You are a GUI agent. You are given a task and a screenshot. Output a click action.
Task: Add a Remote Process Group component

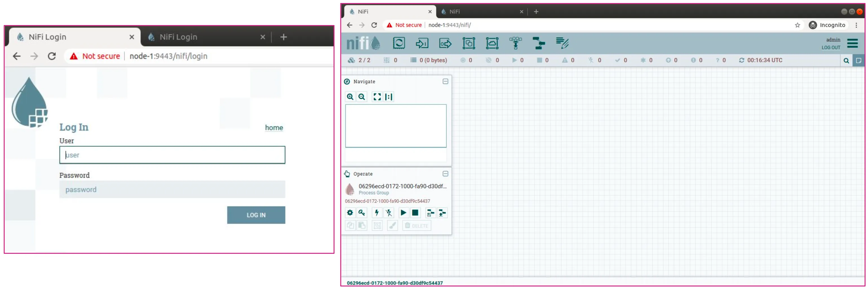[x=492, y=43]
